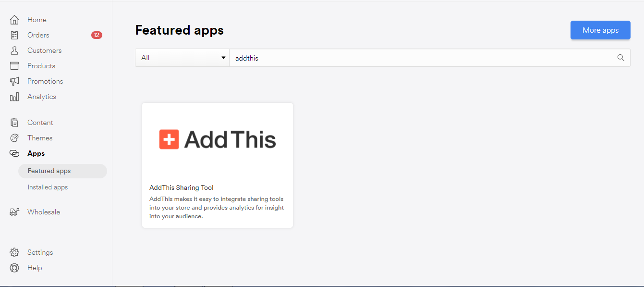
Task: Select the Orders icon
Action: point(14,35)
